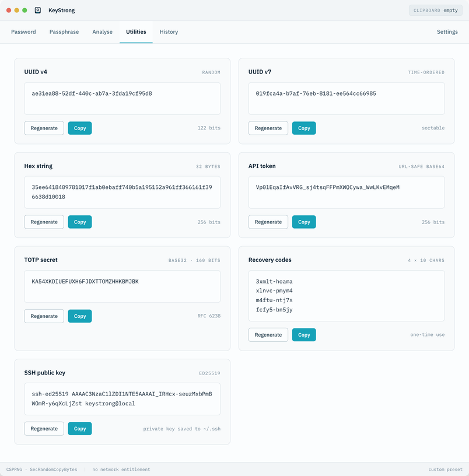The height and width of the screenshot is (476, 469).
Task: Regenerate the SSH public key
Action: point(44,429)
